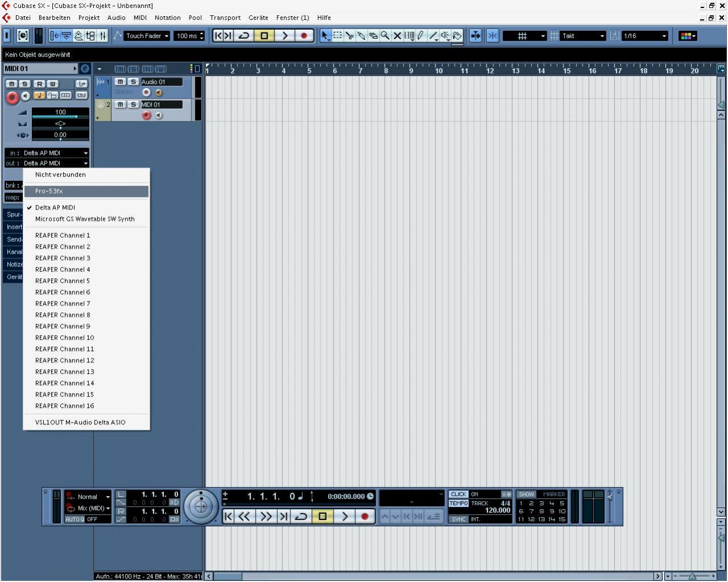Click the horizontal zoom slider

coord(693,576)
